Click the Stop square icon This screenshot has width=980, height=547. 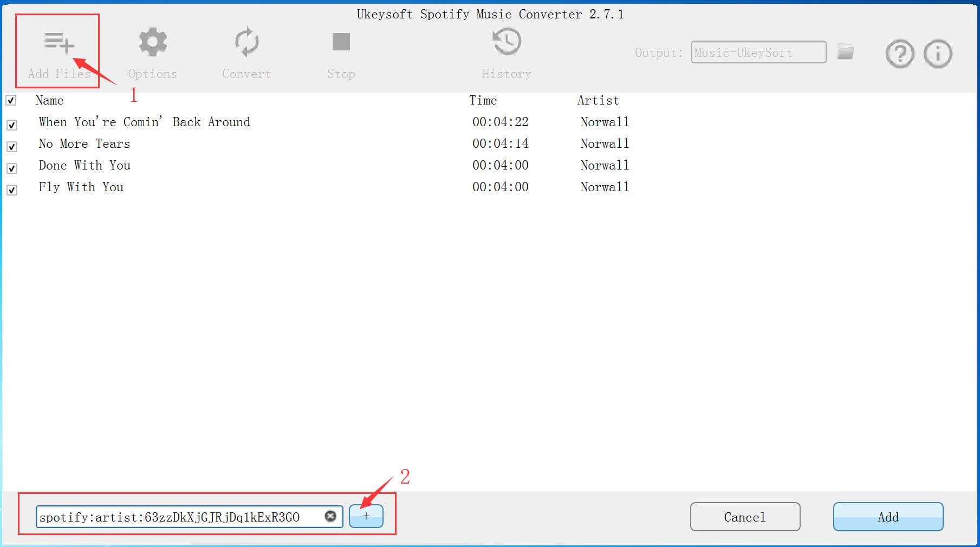[x=341, y=42]
